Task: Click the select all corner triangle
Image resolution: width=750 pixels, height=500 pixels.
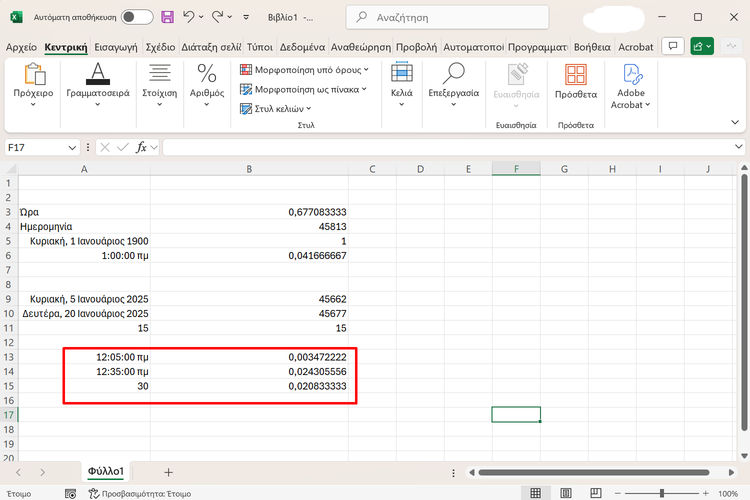Action: tap(11, 169)
